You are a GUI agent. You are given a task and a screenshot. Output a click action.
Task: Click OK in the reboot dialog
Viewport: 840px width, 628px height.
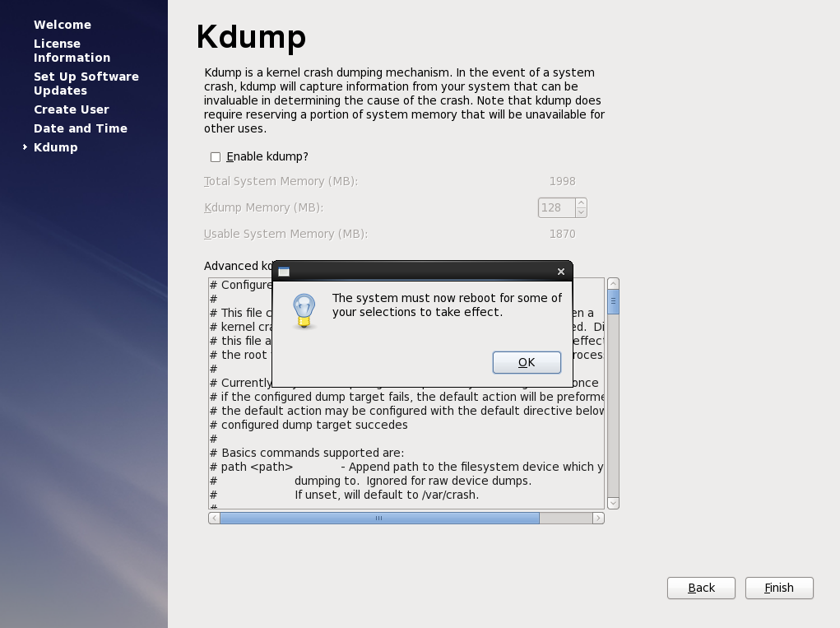(x=527, y=363)
